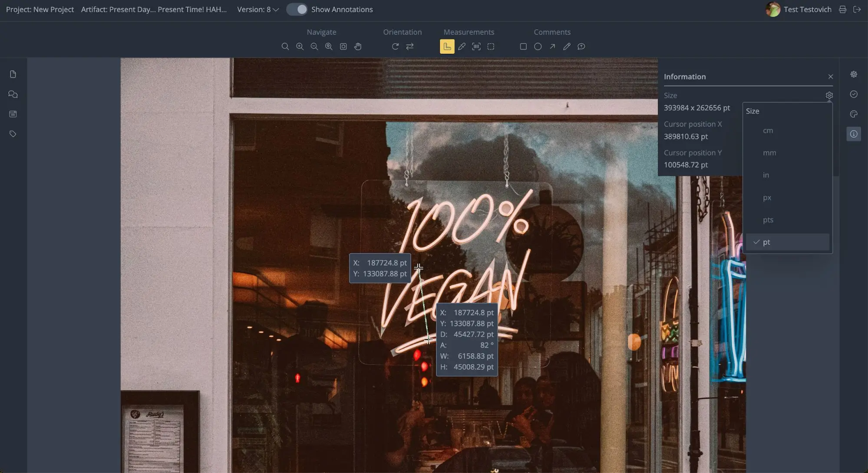
Task: Open the color palette panel
Action: pos(854,114)
